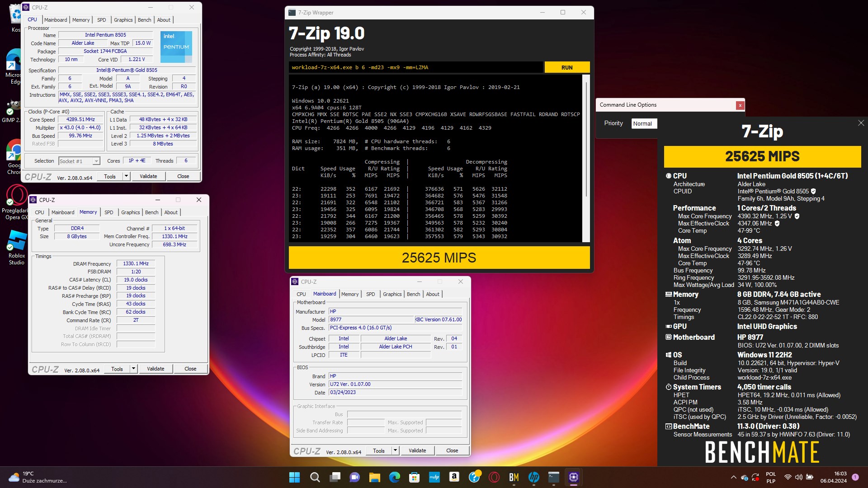The width and height of the screenshot is (868, 488).
Task: Click the Core Speed value 4289.51 MHz
Action: (x=80, y=120)
